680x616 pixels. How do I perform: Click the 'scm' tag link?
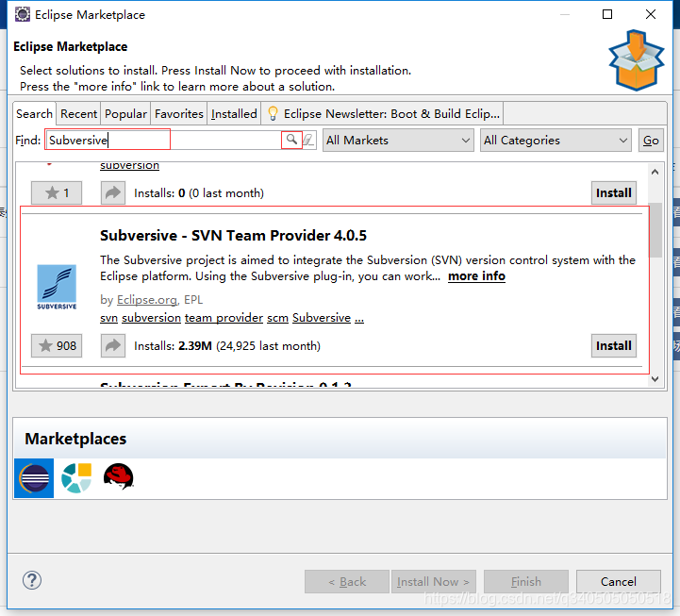point(277,318)
